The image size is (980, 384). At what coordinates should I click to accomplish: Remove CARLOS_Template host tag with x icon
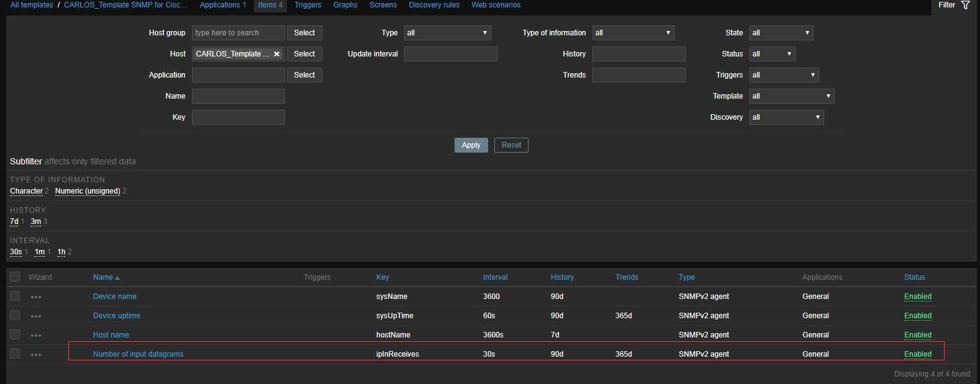277,54
